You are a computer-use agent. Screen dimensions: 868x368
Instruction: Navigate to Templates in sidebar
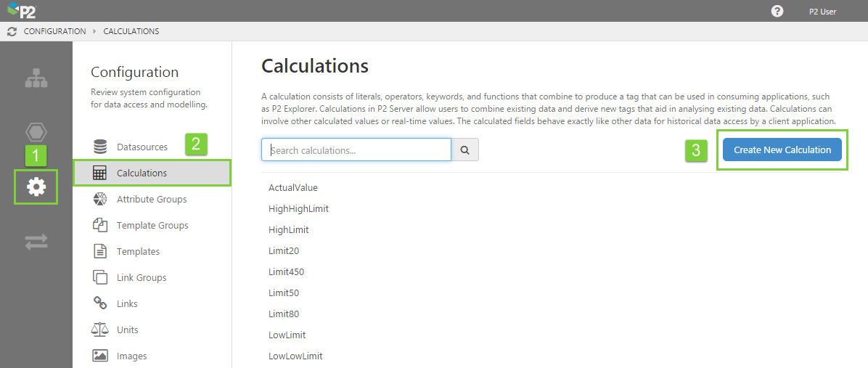click(x=138, y=251)
